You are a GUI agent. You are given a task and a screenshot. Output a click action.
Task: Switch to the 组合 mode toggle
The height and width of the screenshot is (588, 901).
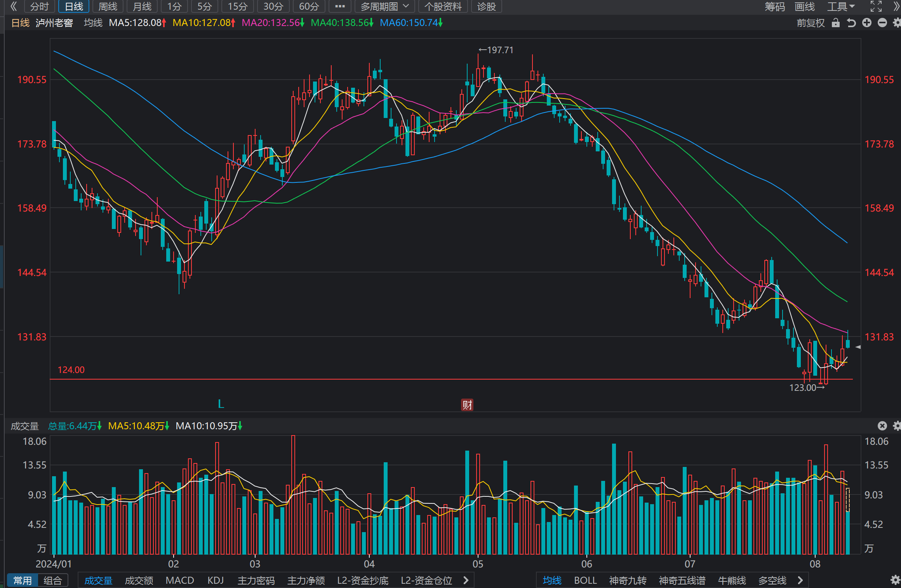pos(53,580)
